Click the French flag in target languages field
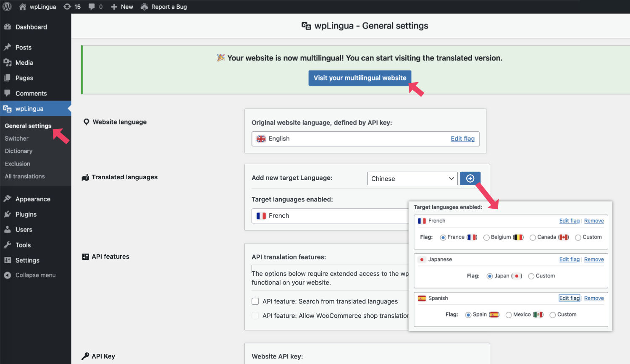630x364 pixels. (261, 216)
